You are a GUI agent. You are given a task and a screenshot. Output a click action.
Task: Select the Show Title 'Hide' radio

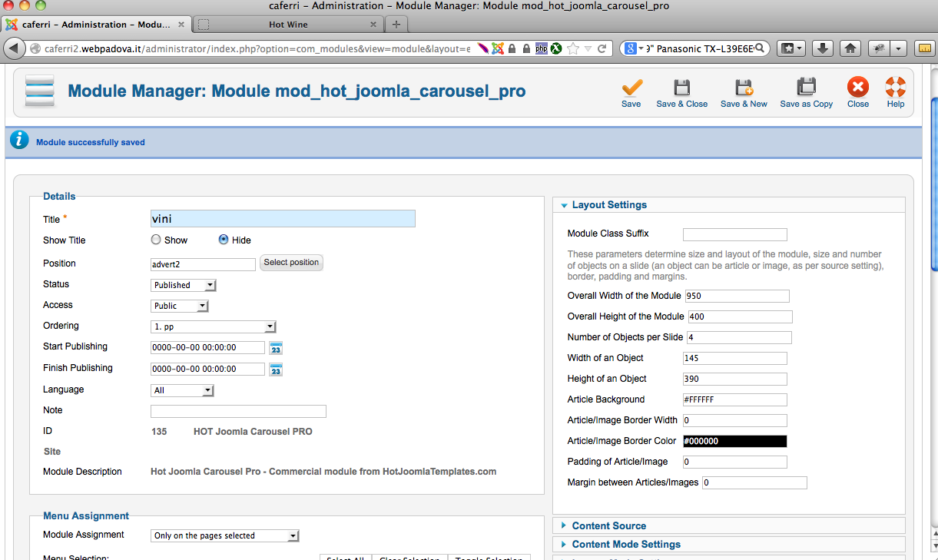224,240
